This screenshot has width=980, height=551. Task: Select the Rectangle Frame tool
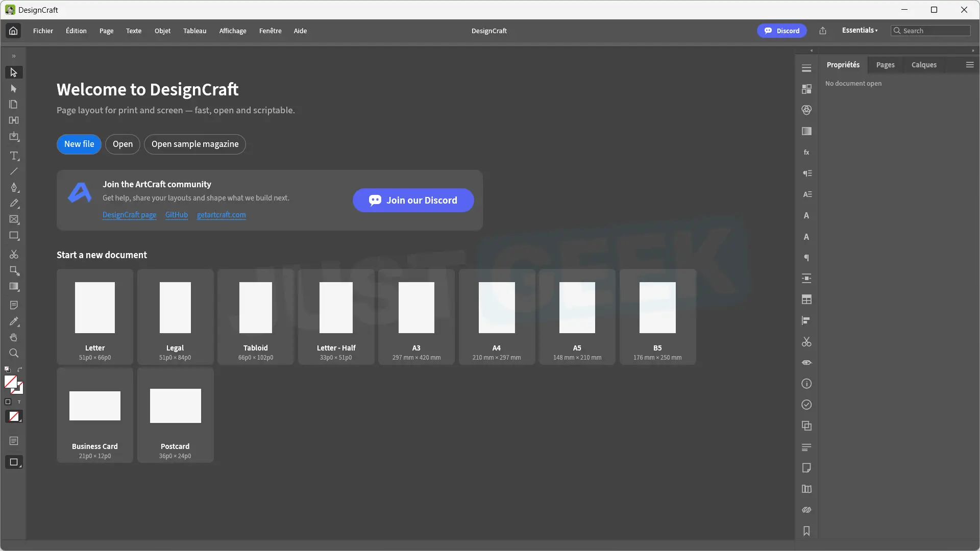coord(14,219)
